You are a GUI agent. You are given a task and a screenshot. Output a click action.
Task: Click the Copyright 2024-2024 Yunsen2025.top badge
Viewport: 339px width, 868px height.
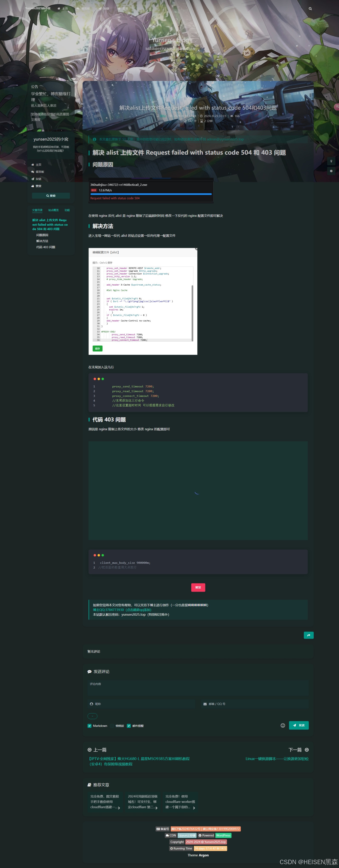tap(206, 842)
